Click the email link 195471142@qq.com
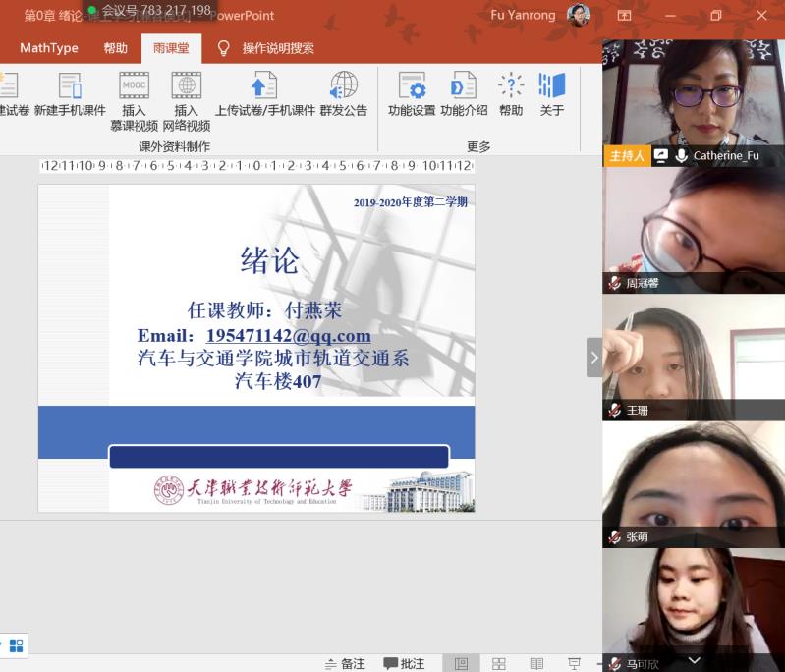The height and width of the screenshot is (672, 785). (288, 336)
